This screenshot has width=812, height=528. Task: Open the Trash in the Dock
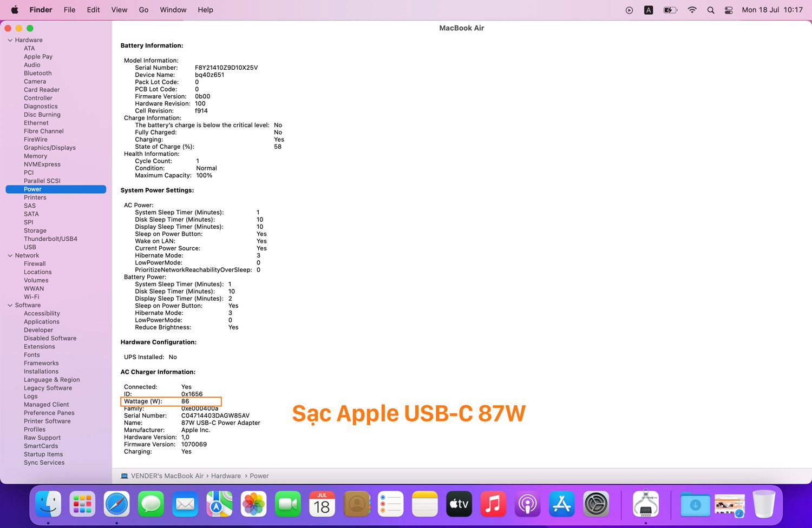pos(764,504)
